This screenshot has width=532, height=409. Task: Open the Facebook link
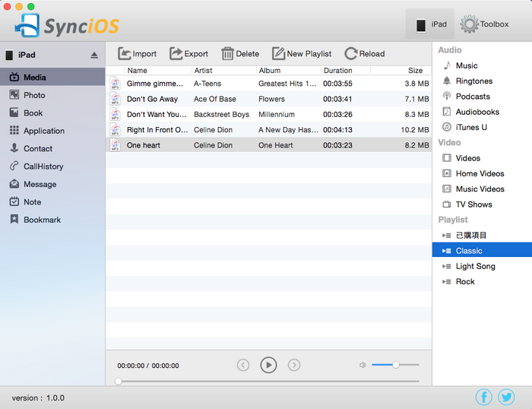(484, 397)
